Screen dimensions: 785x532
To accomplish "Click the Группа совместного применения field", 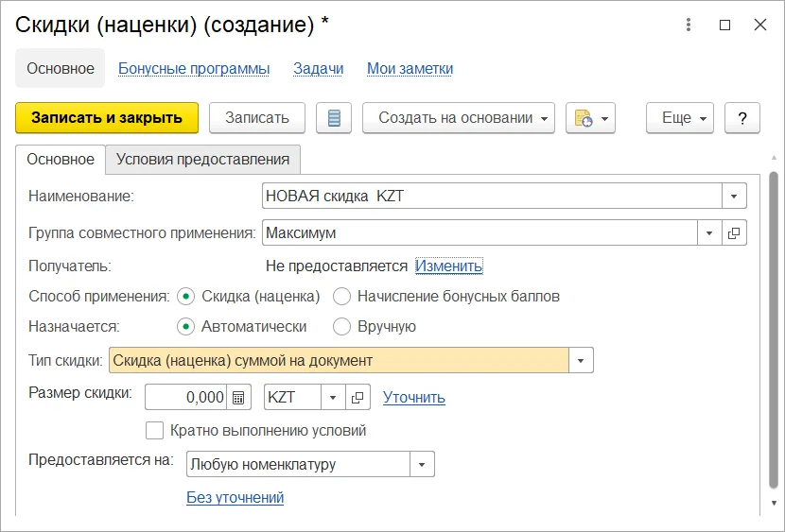I will (480, 233).
